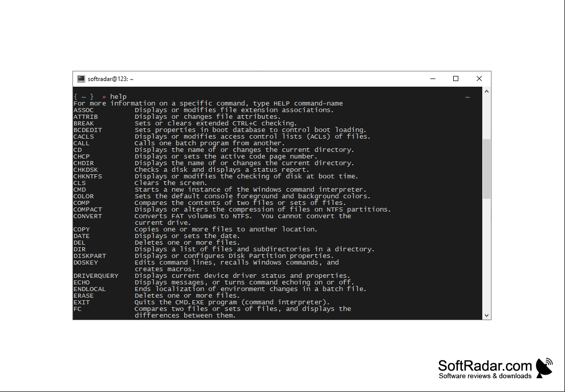Minimize the softradar@123 terminal window
Screen dimensions: 565x392
(x=433, y=79)
